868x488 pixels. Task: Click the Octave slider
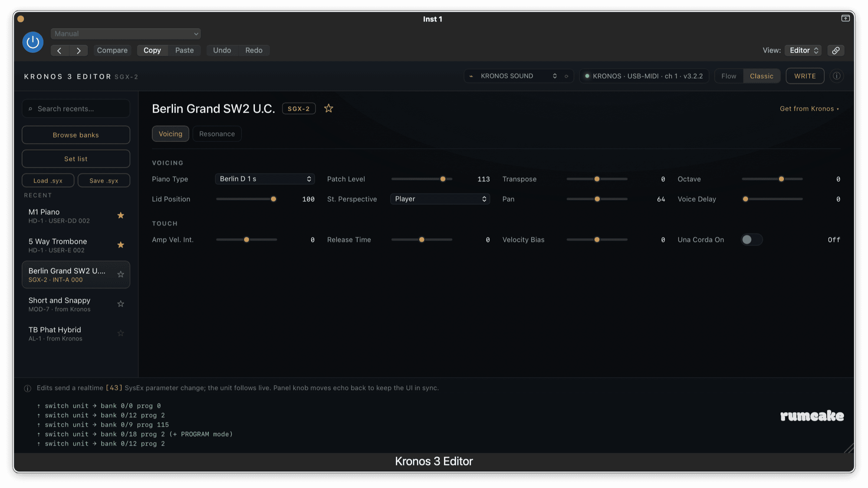click(772, 179)
